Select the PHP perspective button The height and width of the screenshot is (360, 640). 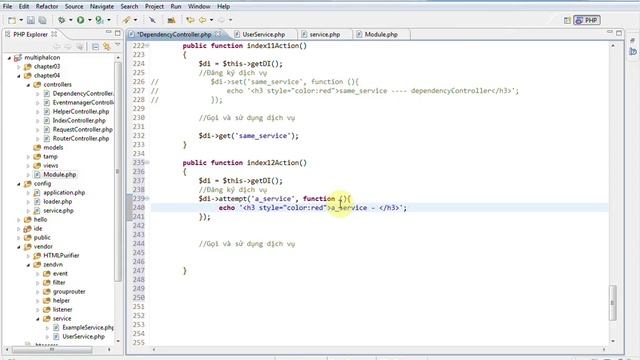587,20
